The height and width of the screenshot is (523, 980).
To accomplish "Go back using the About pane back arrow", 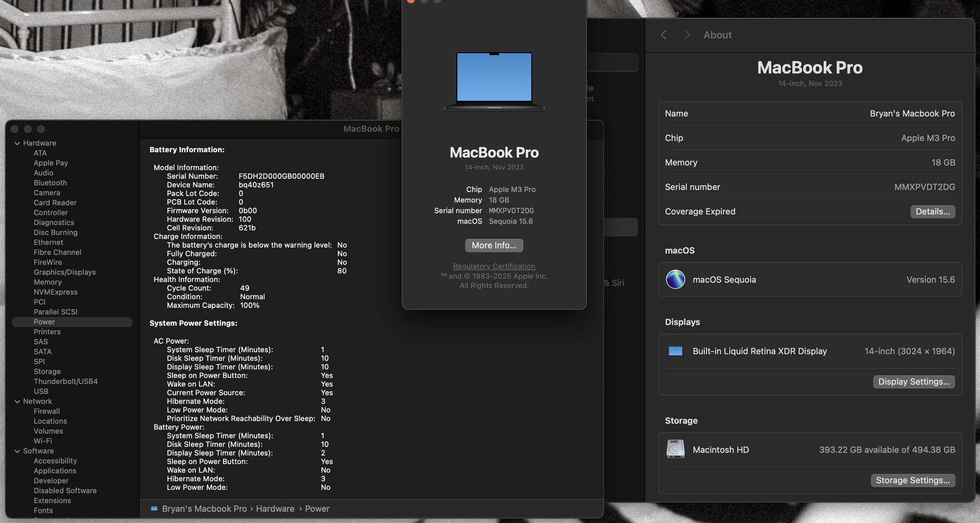I will coord(664,35).
